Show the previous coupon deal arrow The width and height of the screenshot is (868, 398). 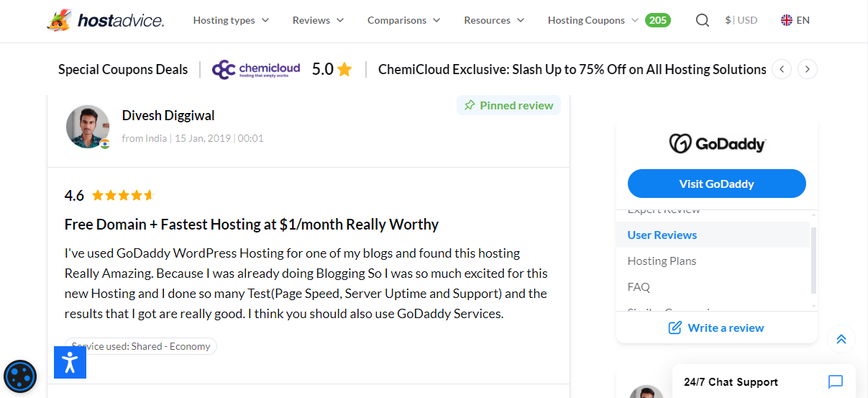782,69
